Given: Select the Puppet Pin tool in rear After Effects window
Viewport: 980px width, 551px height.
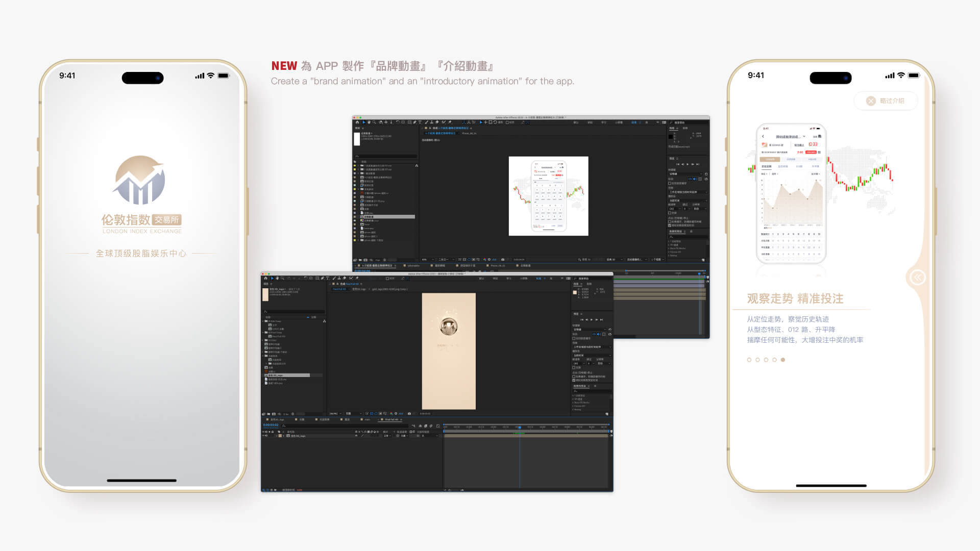Looking at the screenshot, I should click(x=450, y=122).
